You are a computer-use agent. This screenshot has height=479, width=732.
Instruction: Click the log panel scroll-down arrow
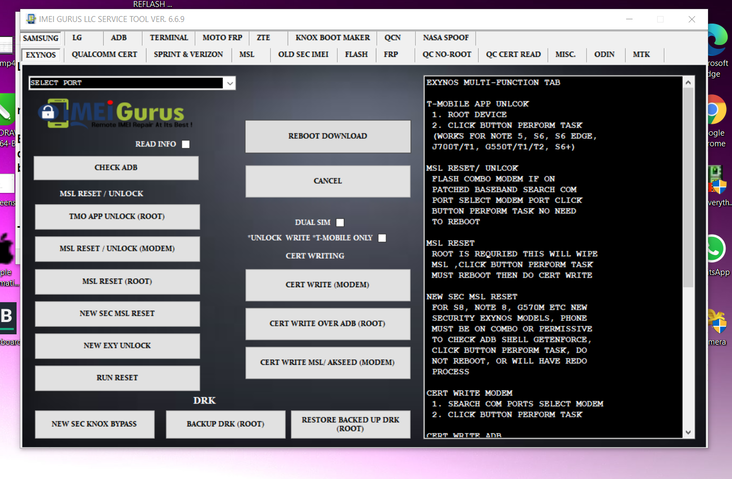tap(688, 432)
